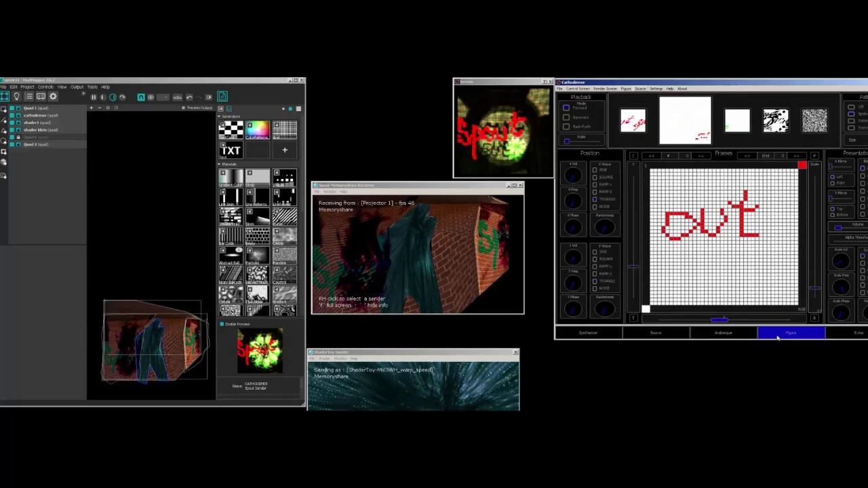Click the Spout media thumbnail below Enable Preview

pos(260,350)
